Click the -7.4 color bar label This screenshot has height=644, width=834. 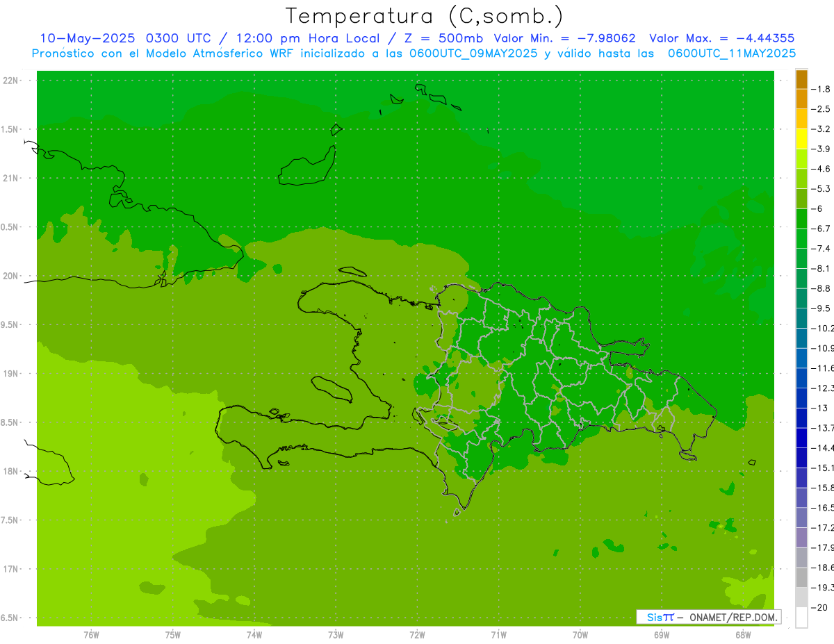821,249
